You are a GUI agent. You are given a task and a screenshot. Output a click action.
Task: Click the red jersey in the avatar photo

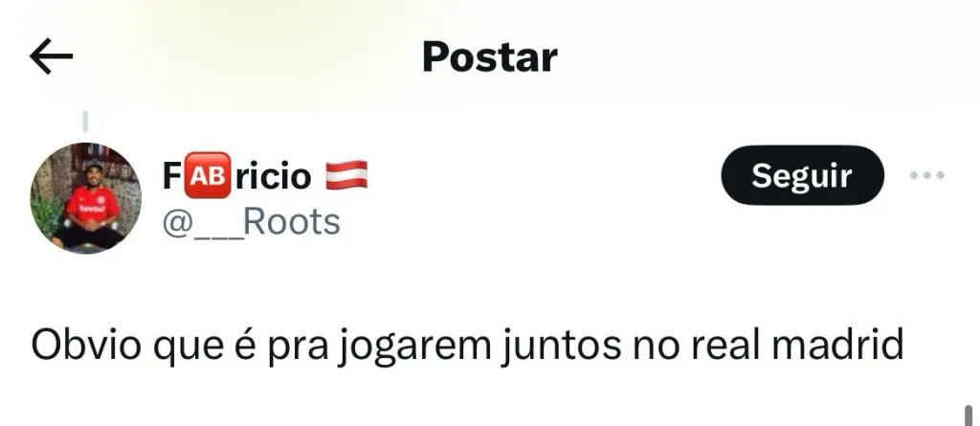[93, 205]
